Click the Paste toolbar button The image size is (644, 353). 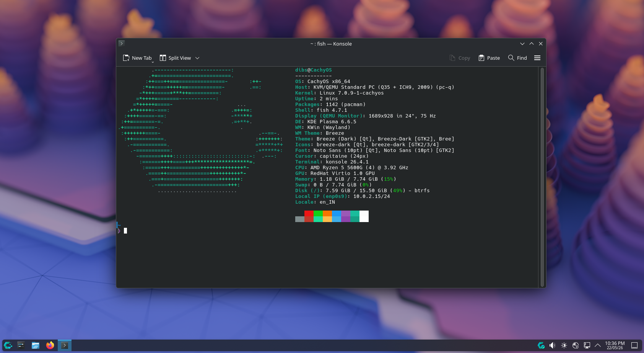tap(489, 58)
